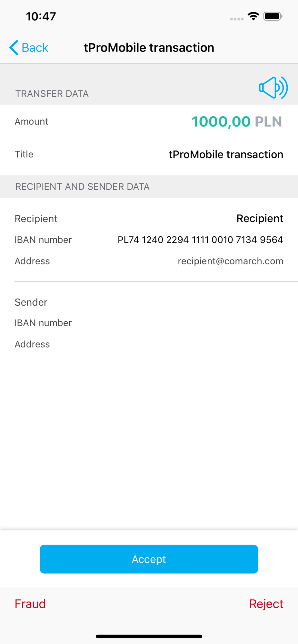Tap the TRANSFER DATA section header
The height and width of the screenshot is (644, 298).
click(x=52, y=94)
